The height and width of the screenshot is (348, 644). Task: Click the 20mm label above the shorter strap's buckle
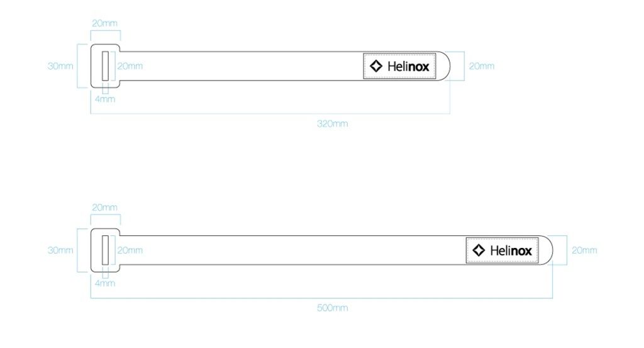pos(104,23)
